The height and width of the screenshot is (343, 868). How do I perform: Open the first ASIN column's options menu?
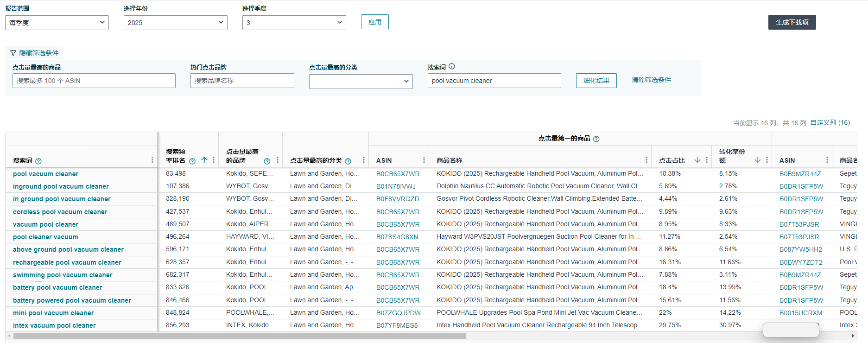424,160
